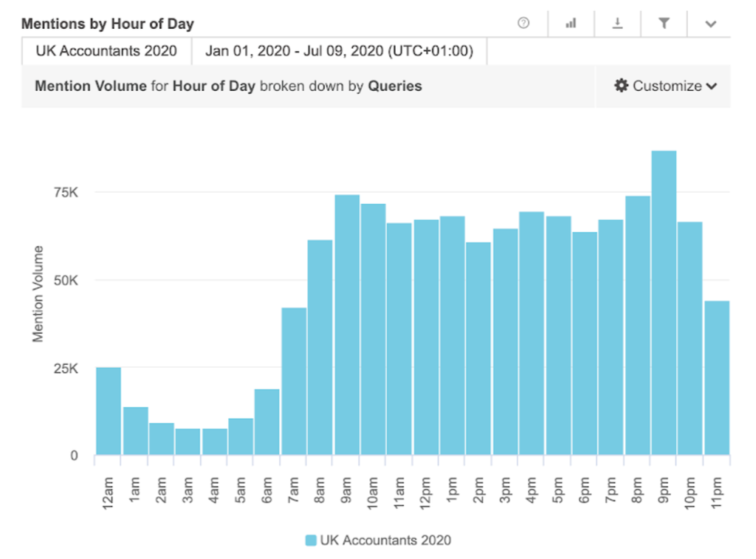This screenshot has width=756, height=559.
Task: Open the chart type bar icon
Action: pyautogui.click(x=571, y=23)
